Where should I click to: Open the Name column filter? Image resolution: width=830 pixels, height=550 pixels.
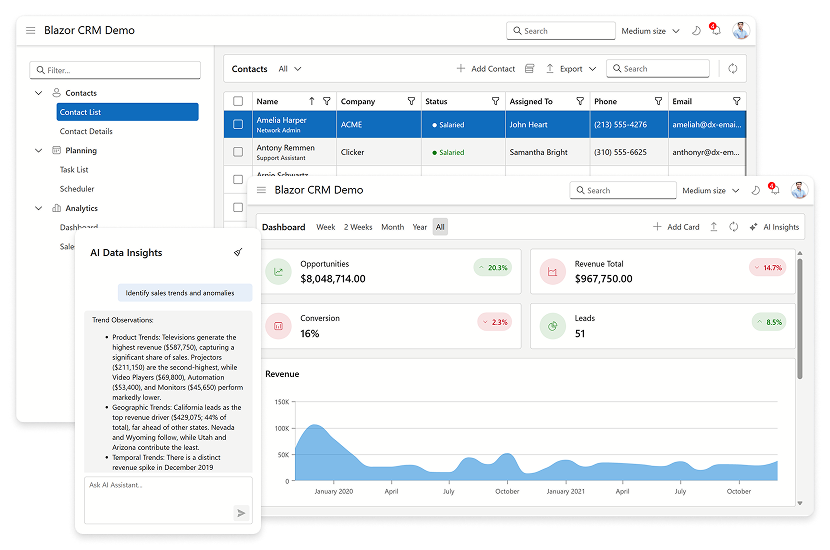(327, 101)
